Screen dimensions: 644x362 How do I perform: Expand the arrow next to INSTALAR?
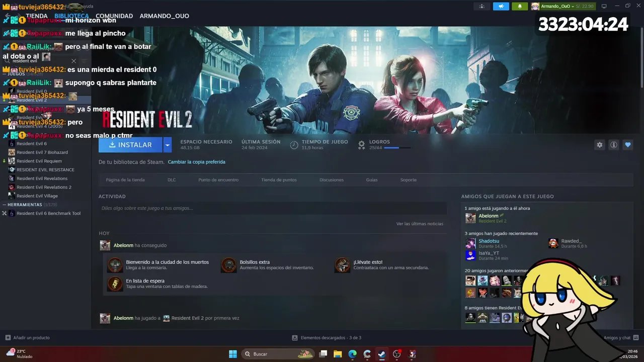coord(168,145)
